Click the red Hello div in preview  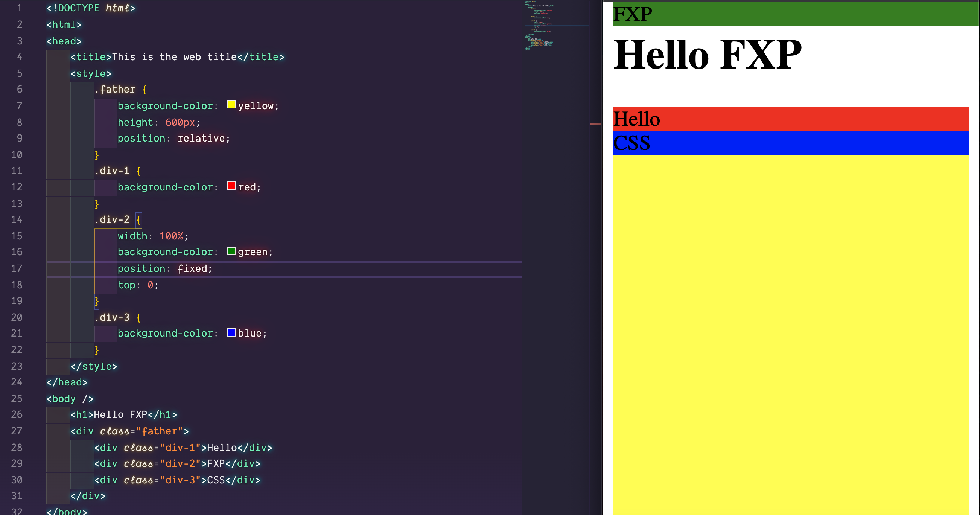click(x=791, y=119)
